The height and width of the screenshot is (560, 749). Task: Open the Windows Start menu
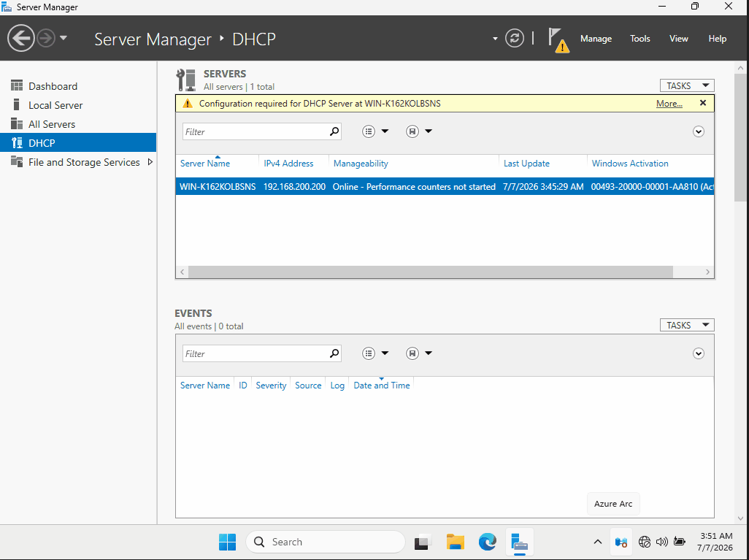[x=227, y=542]
